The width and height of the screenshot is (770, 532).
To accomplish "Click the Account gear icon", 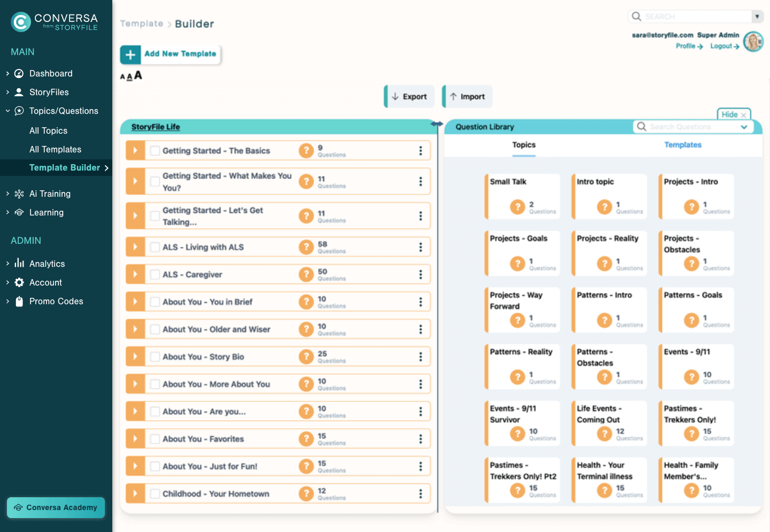I will (19, 282).
